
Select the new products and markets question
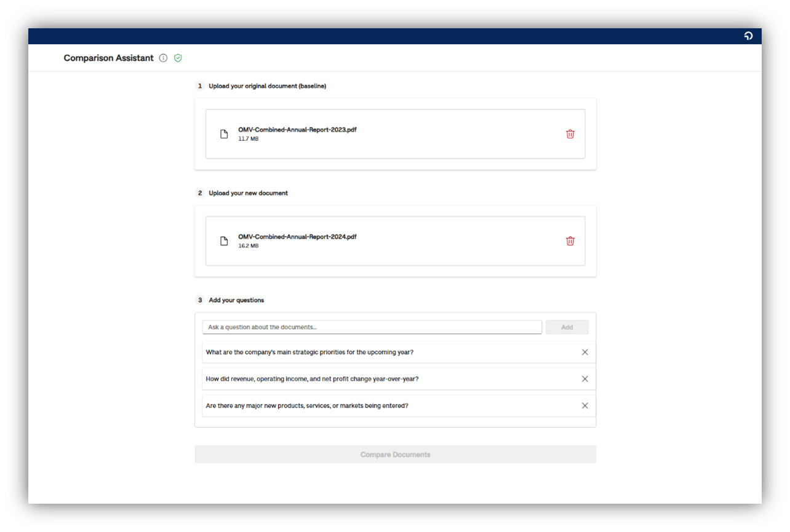[307, 406]
